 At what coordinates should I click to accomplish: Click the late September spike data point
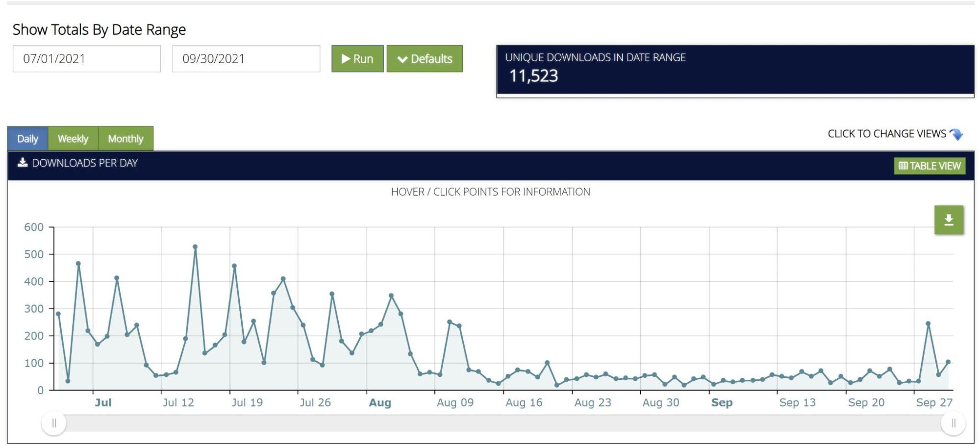(x=928, y=323)
